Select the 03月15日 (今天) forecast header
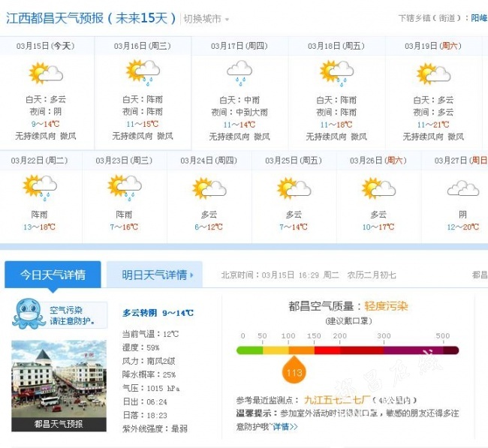488x448 pixels. 46,46
